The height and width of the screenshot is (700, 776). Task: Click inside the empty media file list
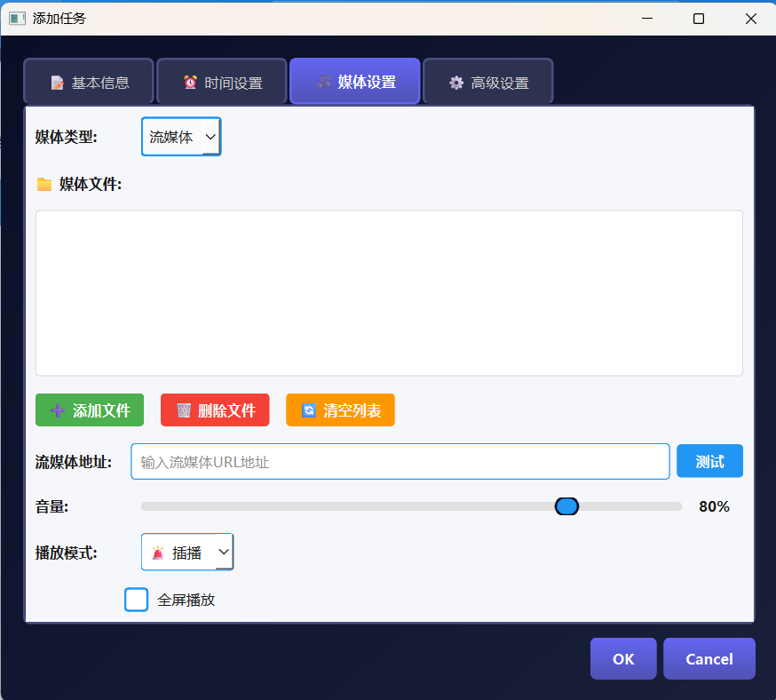[x=388, y=293]
